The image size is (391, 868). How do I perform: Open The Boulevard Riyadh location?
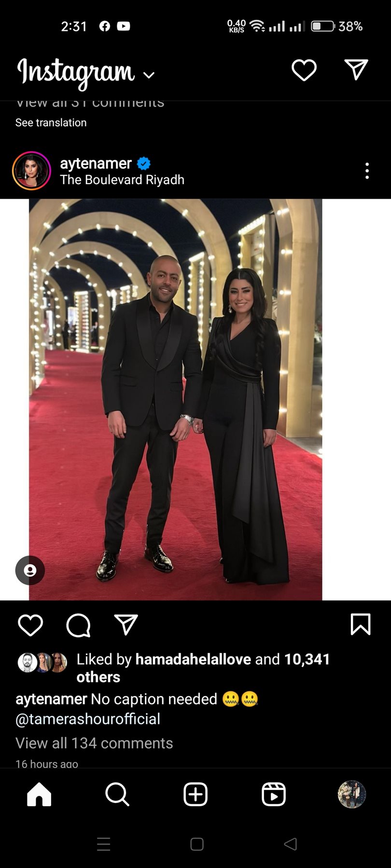pyautogui.click(x=122, y=180)
